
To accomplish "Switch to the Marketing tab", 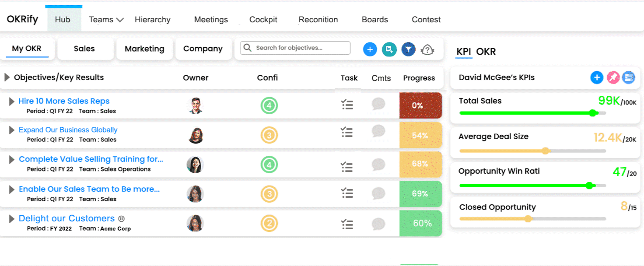I will click(x=144, y=49).
